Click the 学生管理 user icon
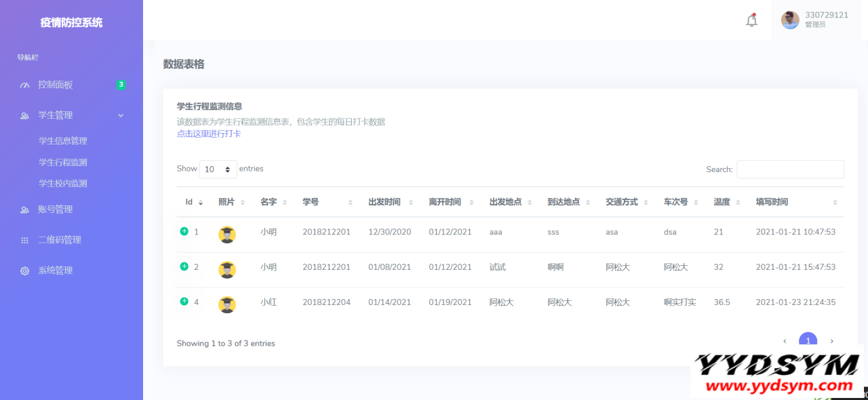The image size is (868, 400). tap(25, 115)
